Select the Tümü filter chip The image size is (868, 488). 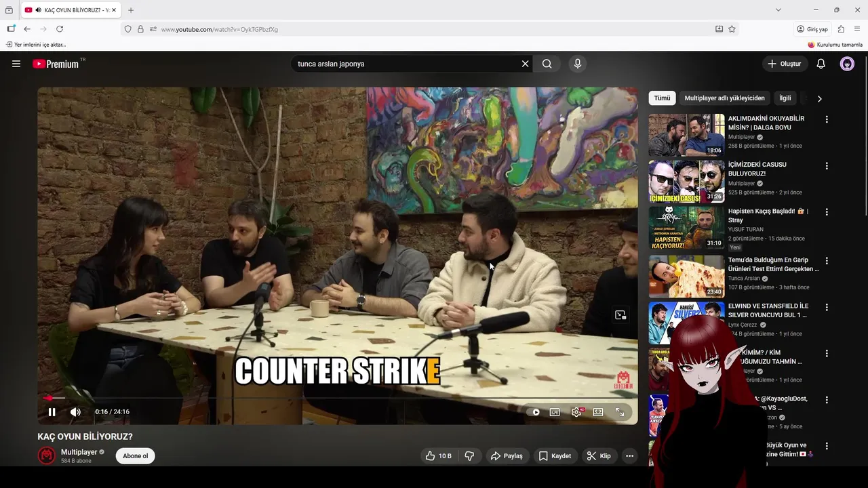point(662,98)
